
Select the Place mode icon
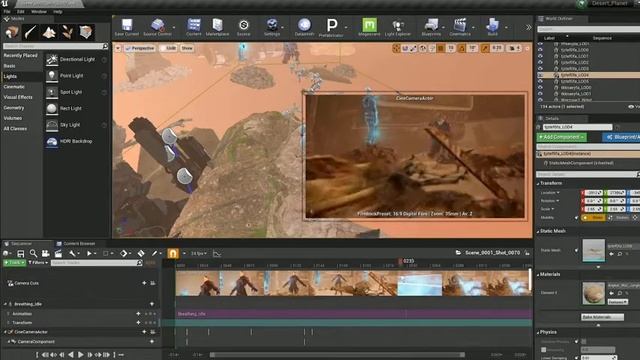tap(12, 32)
